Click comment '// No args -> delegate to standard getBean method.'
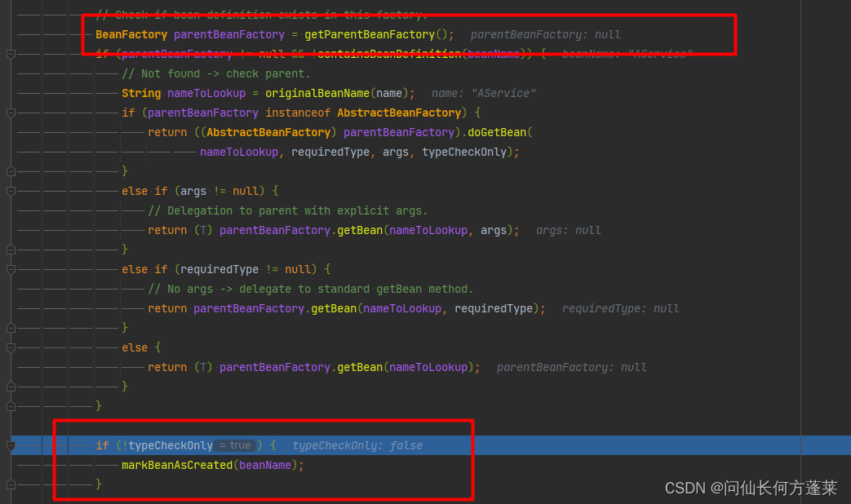The width and height of the screenshot is (851, 504). 310,289
